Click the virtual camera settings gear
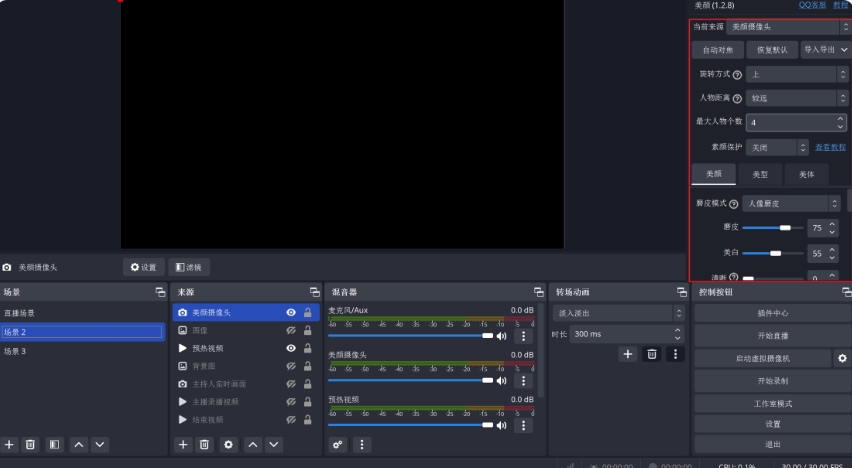This screenshot has height=468, width=852. [842, 358]
